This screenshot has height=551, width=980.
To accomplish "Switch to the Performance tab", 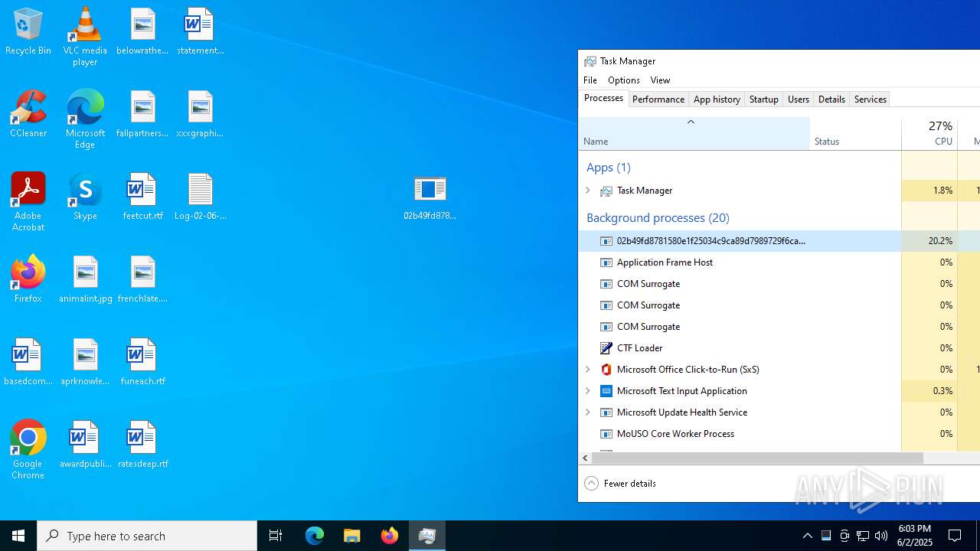I will point(658,99).
